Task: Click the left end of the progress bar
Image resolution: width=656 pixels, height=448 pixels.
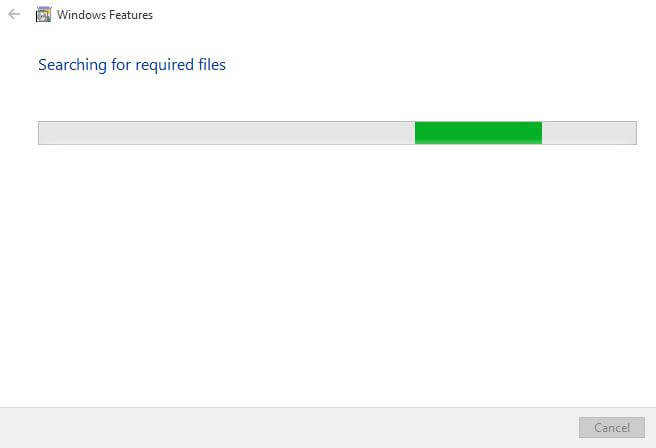Action: click(42, 133)
